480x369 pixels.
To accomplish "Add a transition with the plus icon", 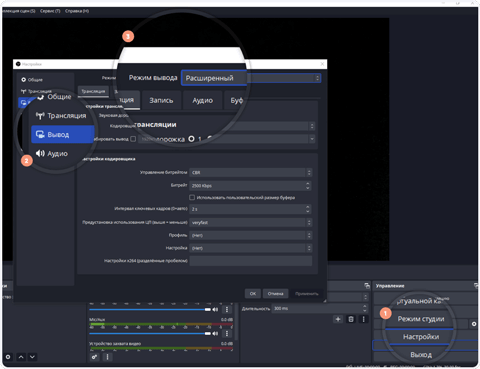I will pos(338,319).
